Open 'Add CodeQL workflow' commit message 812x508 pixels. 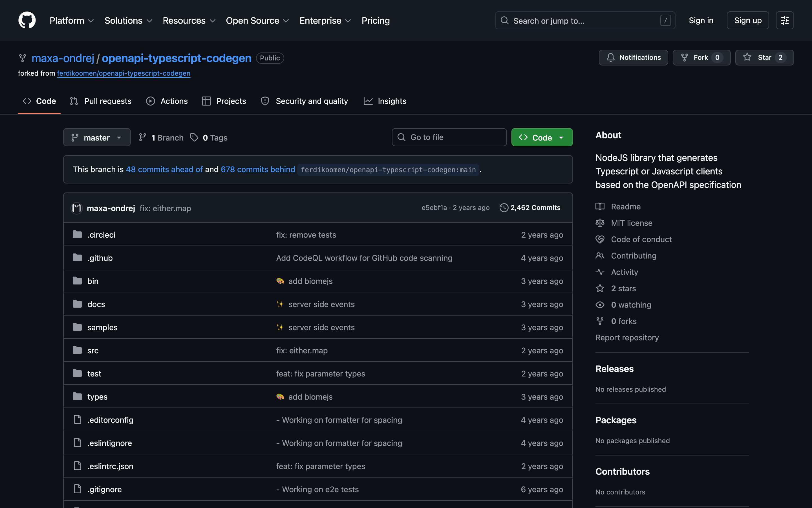point(364,258)
